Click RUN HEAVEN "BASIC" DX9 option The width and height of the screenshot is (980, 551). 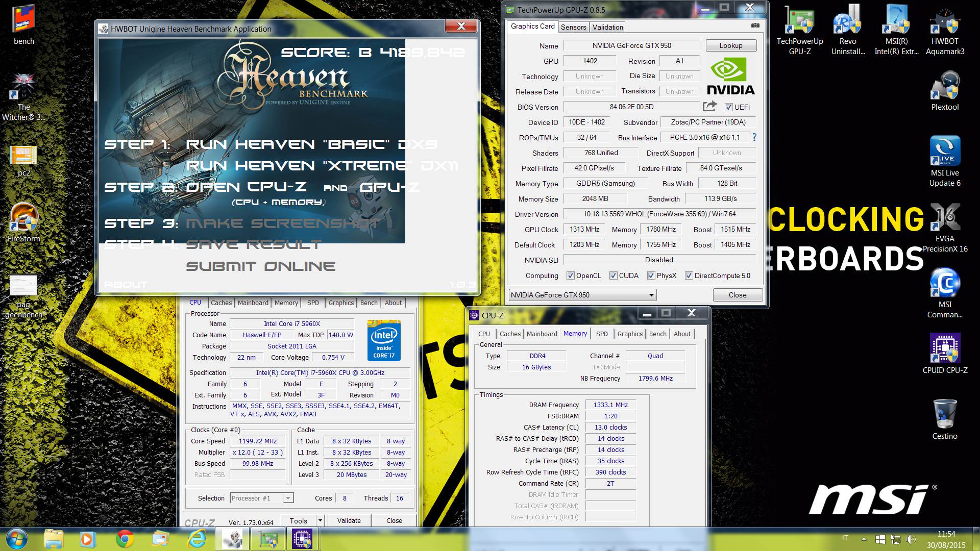coord(311,144)
